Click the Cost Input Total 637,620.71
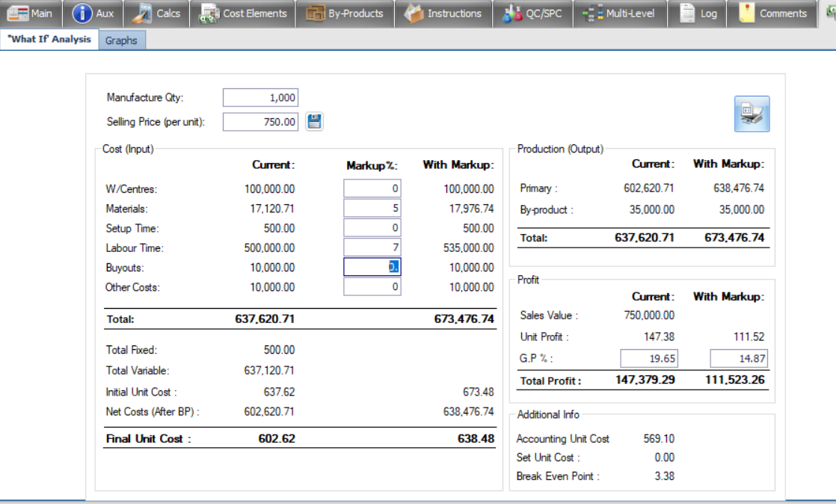 [x=265, y=319]
